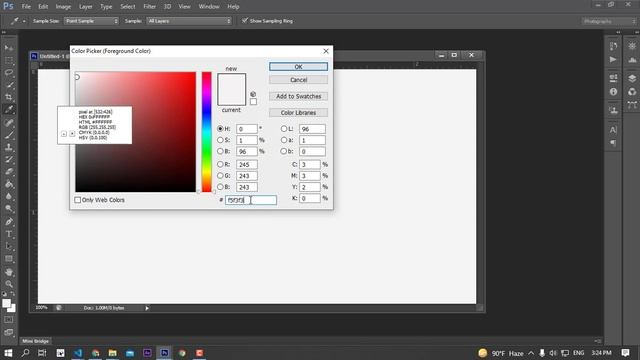Select the Lab b radio button

pos(284,151)
